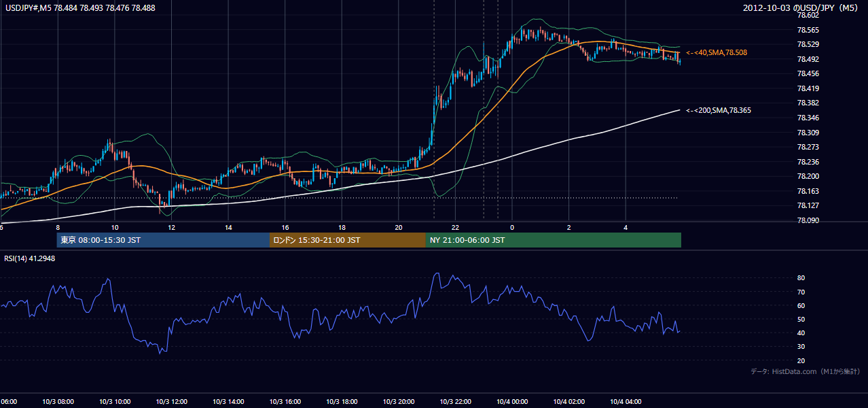
Task: Click RSI axis level 30
Action: pyautogui.click(x=801, y=347)
